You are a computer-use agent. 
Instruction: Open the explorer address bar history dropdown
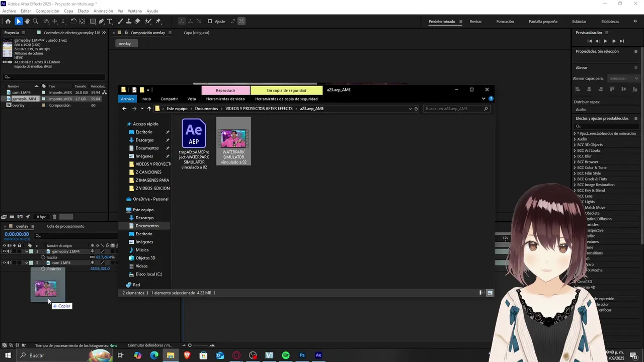click(411, 109)
